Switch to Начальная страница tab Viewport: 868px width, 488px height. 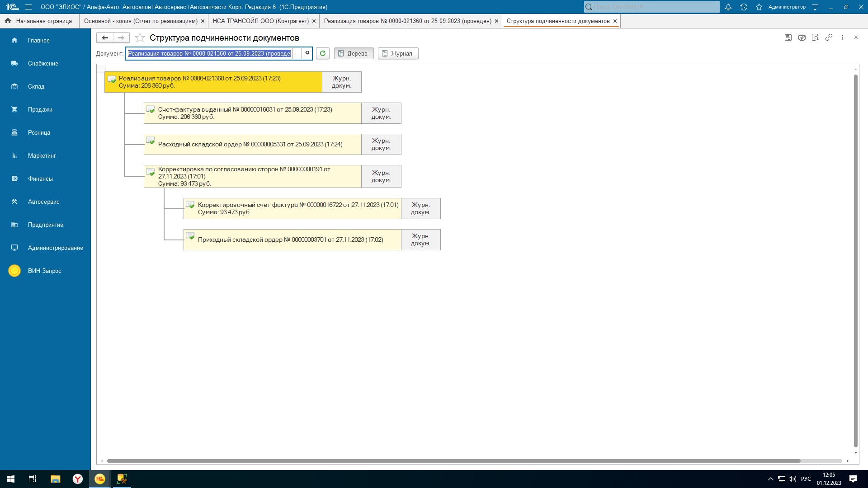pyautogui.click(x=39, y=21)
